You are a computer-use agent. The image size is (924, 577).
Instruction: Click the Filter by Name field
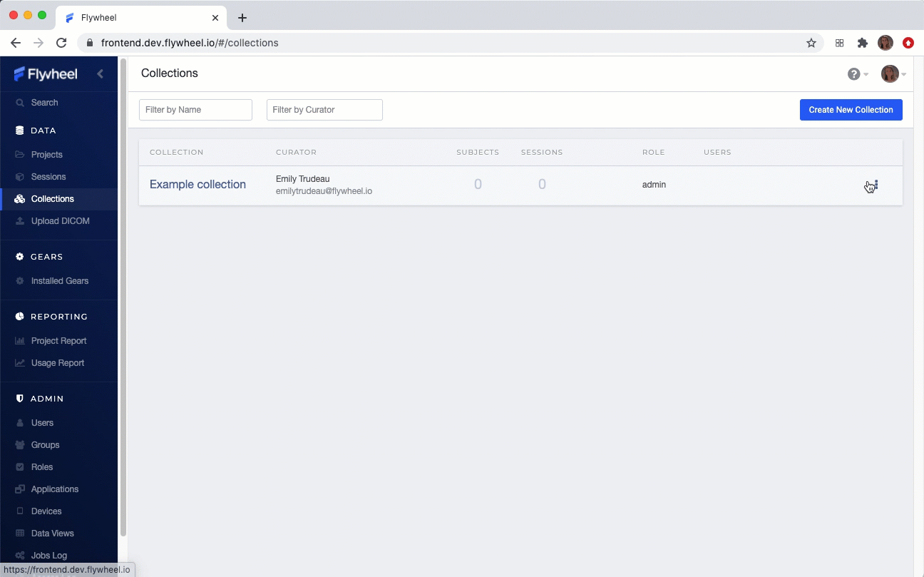coord(195,110)
